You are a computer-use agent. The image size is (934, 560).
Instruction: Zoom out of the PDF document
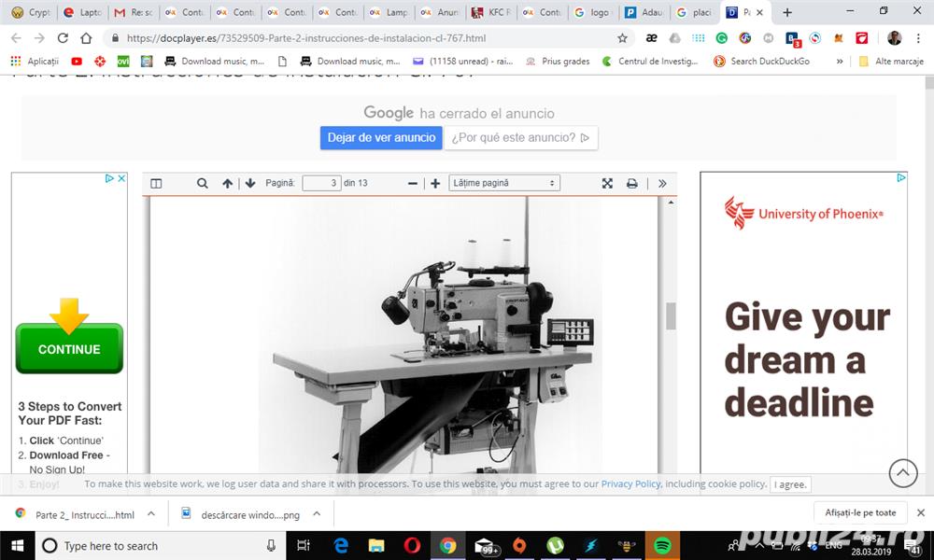pos(413,184)
